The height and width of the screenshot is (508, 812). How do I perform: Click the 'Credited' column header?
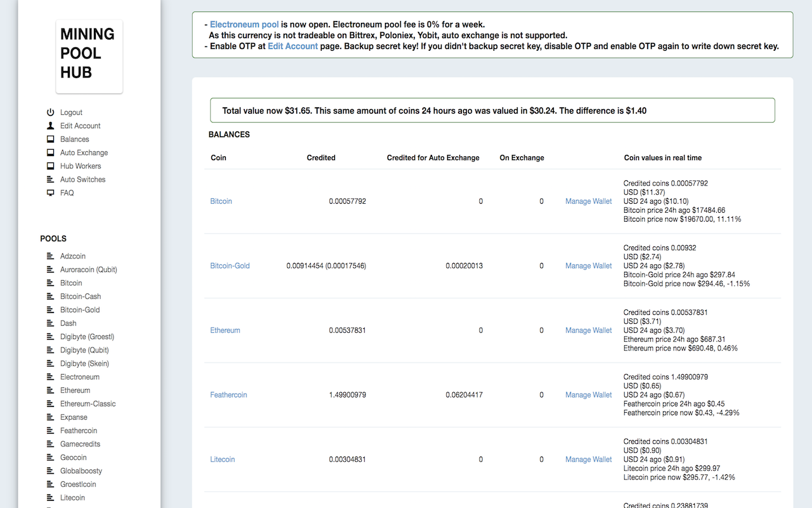point(321,157)
